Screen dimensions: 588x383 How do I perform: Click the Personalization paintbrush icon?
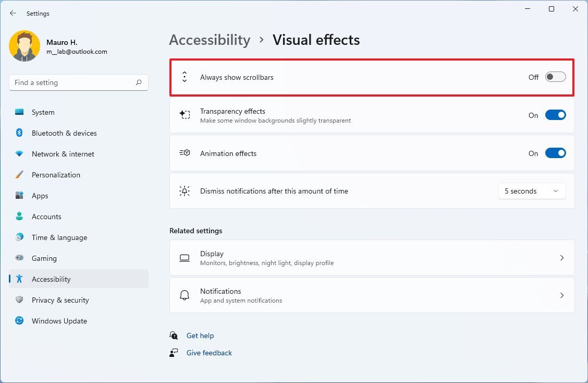click(x=19, y=175)
